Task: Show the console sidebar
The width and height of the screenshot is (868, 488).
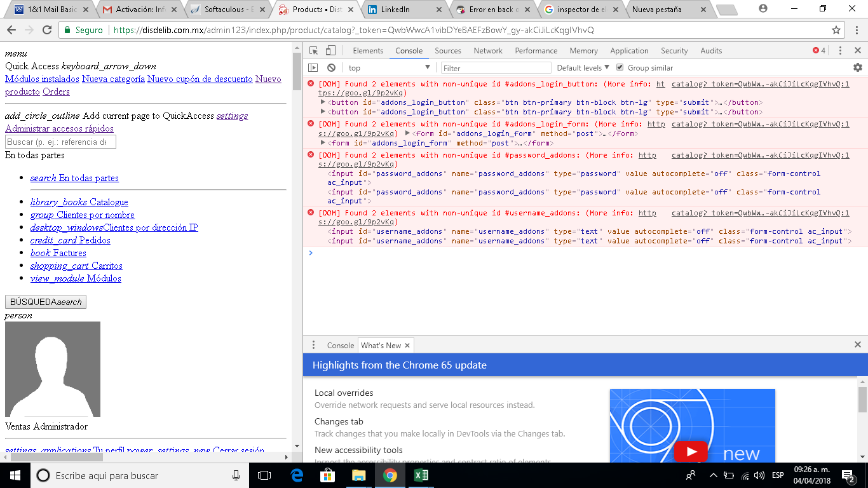Action: [x=313, y=68]
